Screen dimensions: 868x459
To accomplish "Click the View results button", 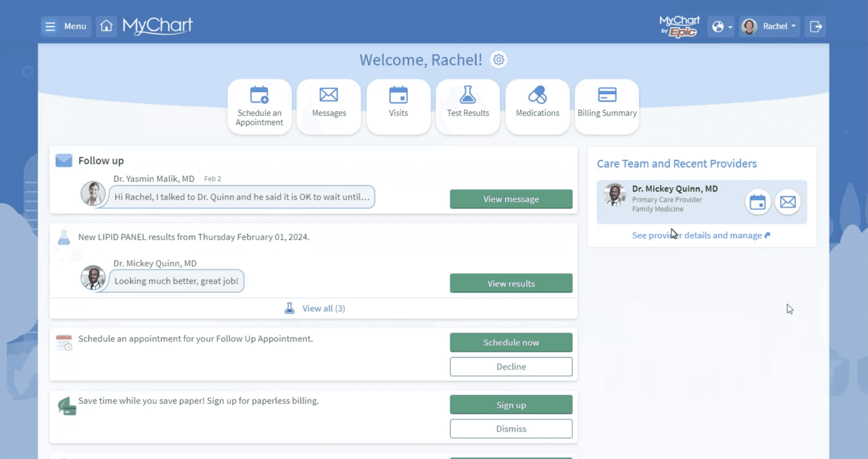I will (511, 283).
